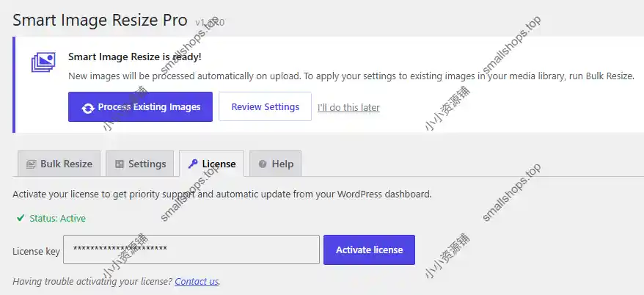Click the Having trouble activating your license text
This screenshot has height=295, width=644.
point(92,282)
